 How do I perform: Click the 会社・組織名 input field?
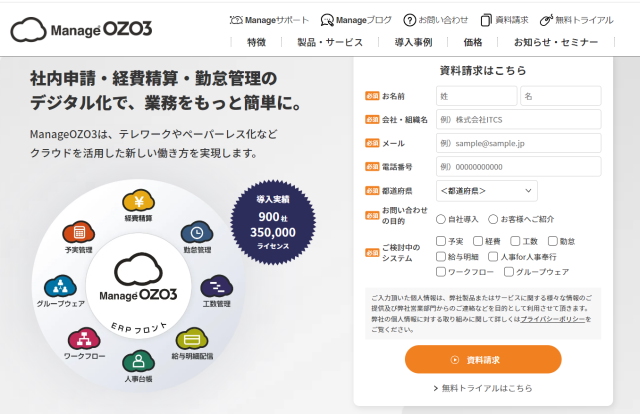[x=518, y=120]
